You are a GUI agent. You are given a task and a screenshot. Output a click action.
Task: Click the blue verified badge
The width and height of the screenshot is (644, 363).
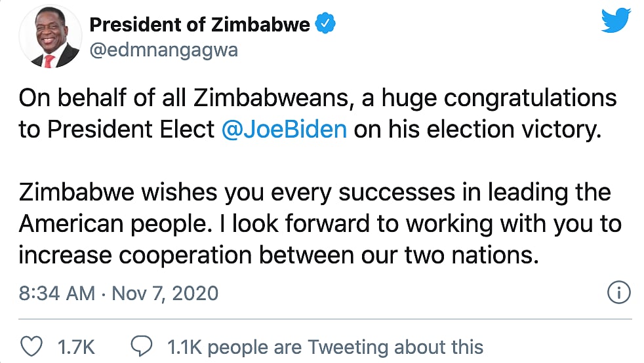tap(326, 25)
